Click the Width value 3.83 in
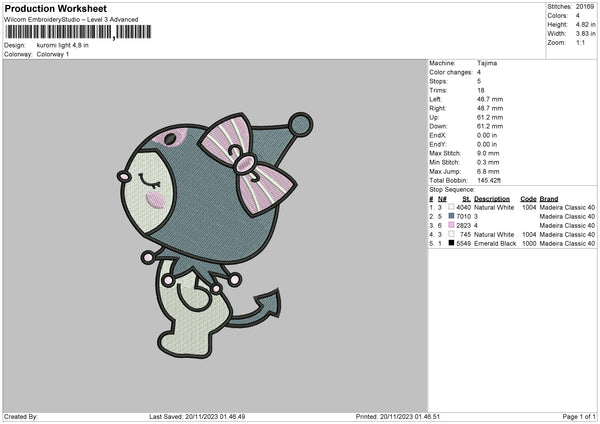This screenshot has height=424, width=600. (x=585, y=34)
